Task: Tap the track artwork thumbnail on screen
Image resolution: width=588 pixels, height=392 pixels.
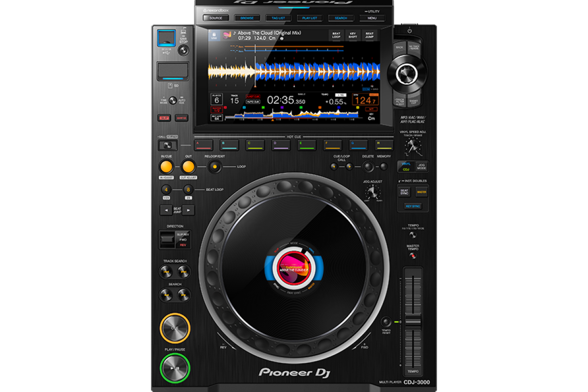Action: coord(227,35)
